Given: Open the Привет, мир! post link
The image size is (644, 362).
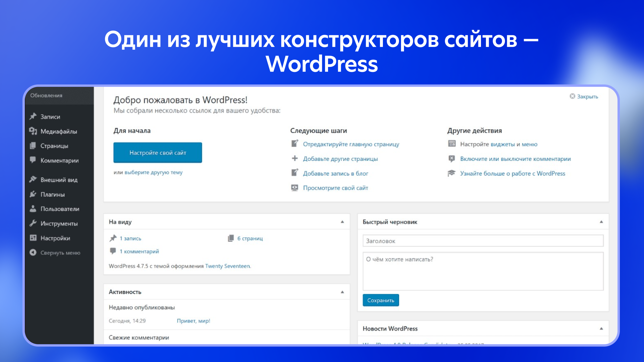Looking at the screenshot, I should coord(193,321).
